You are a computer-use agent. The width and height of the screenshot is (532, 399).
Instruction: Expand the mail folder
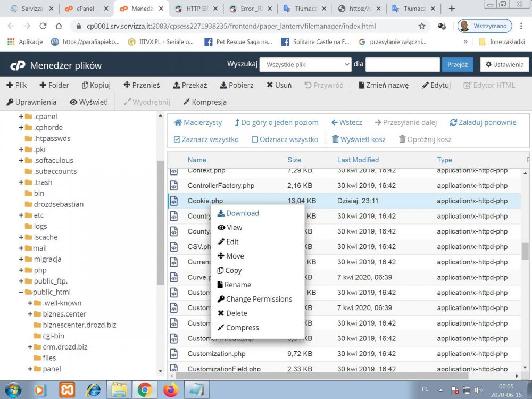coord(21,248)
